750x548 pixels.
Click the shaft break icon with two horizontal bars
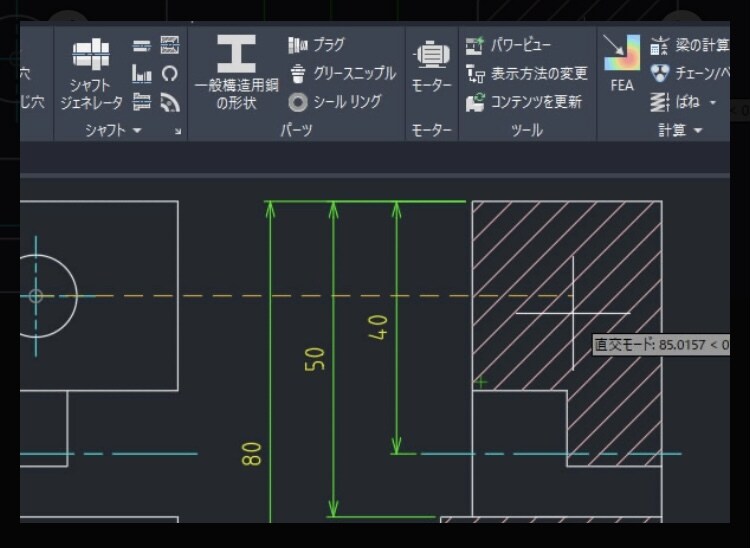[x=142, y=46]
